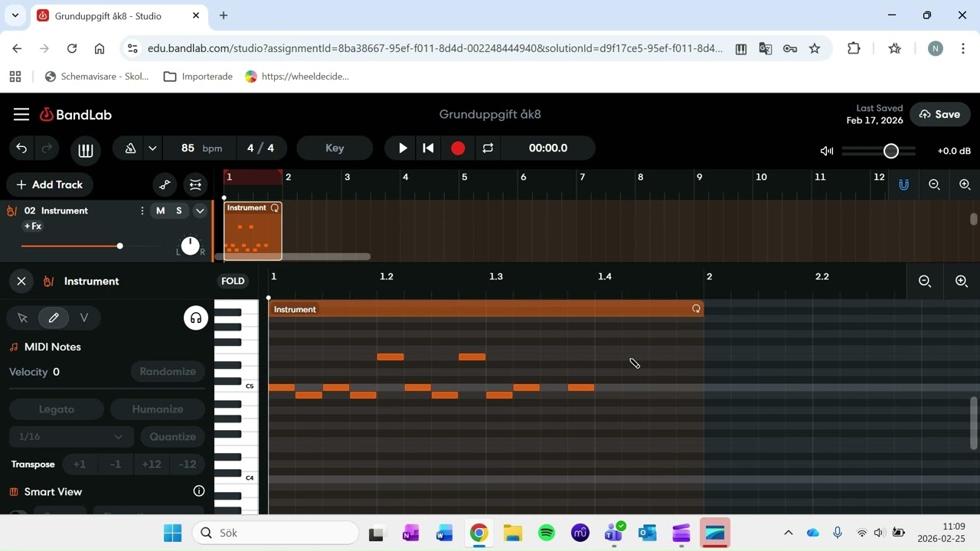This screenshot has height=551, width=980.
Task: Open the Schemavisare bookmark
Action: [97, 77]
